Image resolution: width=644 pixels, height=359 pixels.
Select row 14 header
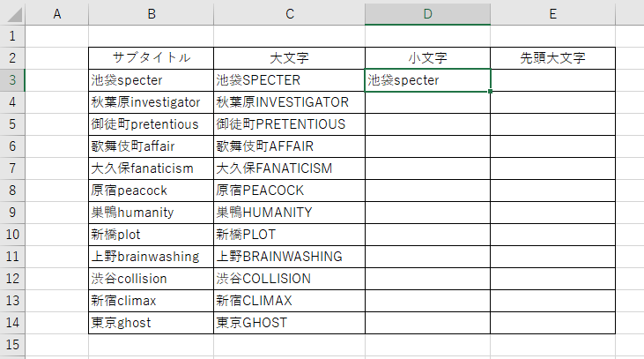[x=12, y=323]
